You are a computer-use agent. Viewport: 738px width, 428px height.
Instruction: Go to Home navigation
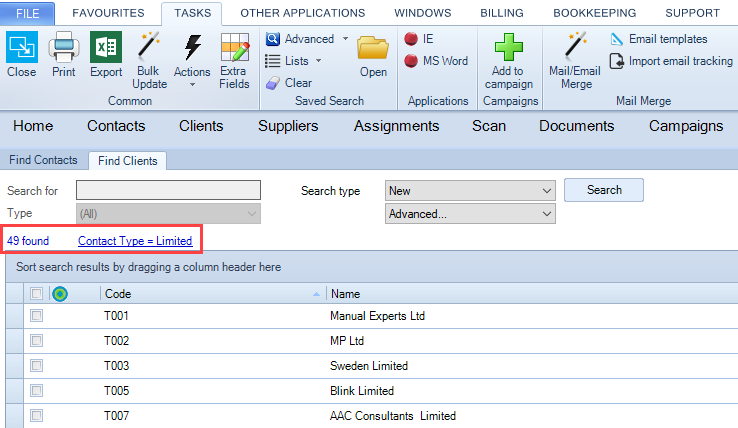coord(33,126)
